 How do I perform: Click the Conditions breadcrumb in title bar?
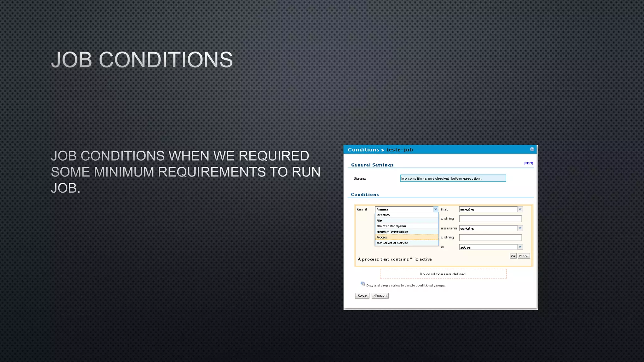click(x=364, y=150)
